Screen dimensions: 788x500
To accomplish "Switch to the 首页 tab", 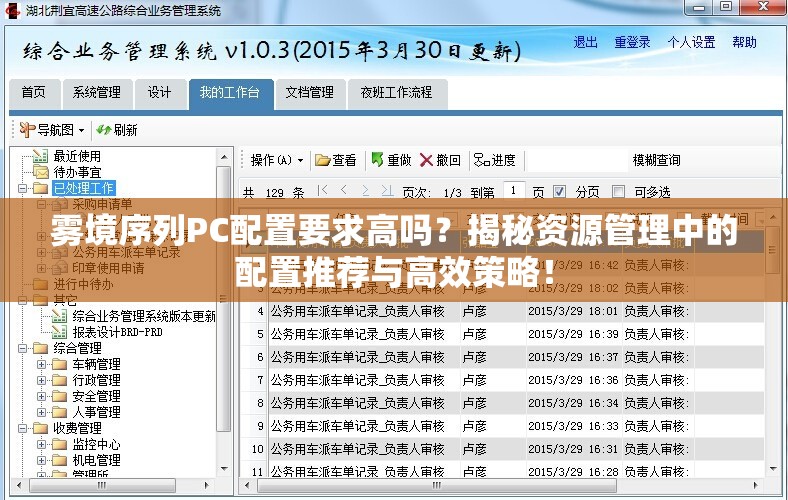I will pyautogui.click(x=34, y=93).
